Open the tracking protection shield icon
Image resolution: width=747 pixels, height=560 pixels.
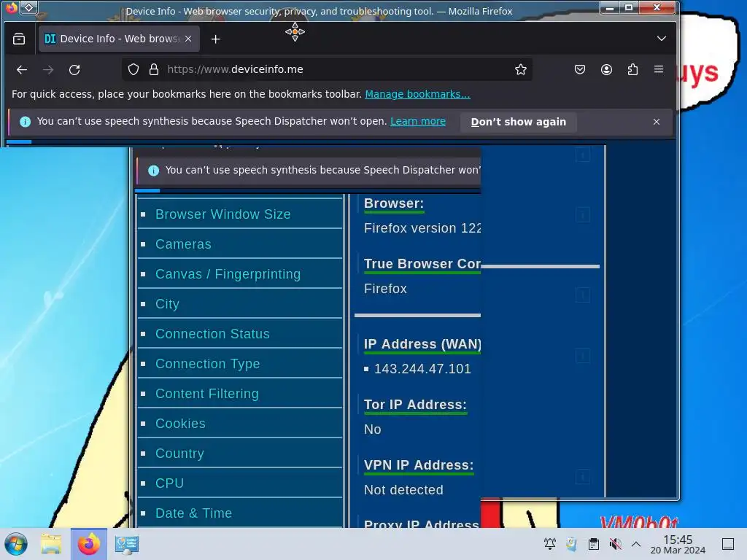(x=133, y=69)
